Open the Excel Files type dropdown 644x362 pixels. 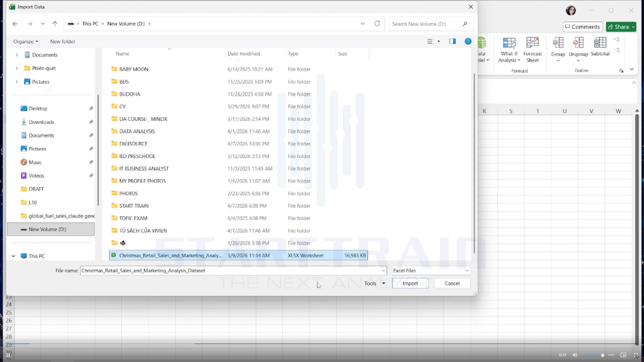(x=431, y=270)
